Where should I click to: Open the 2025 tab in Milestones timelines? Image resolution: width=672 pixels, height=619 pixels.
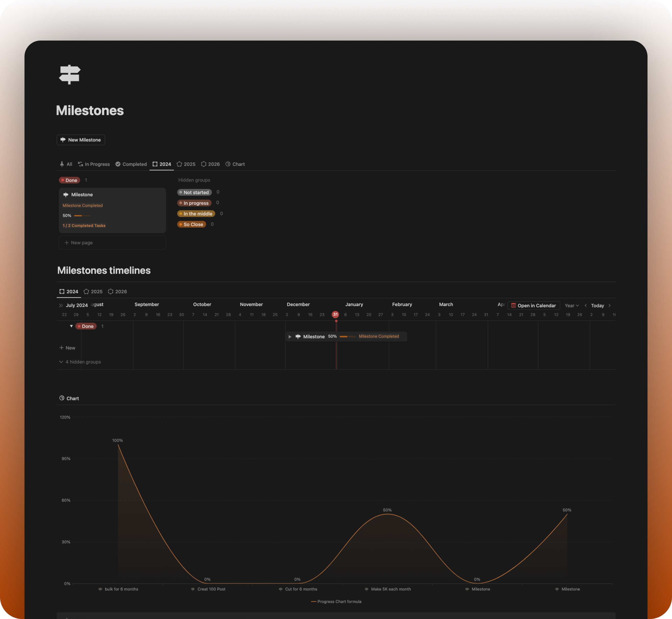(93, 292)
